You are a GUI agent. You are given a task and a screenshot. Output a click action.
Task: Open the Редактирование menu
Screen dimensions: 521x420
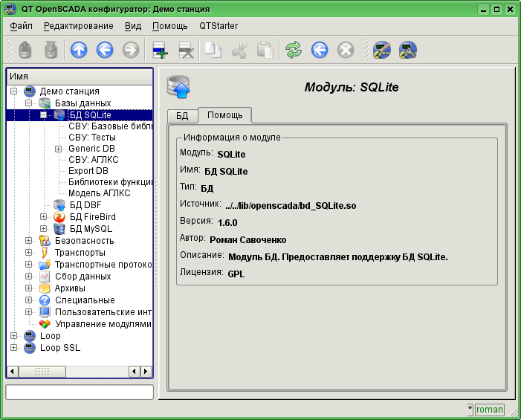[x=79, y=26]
